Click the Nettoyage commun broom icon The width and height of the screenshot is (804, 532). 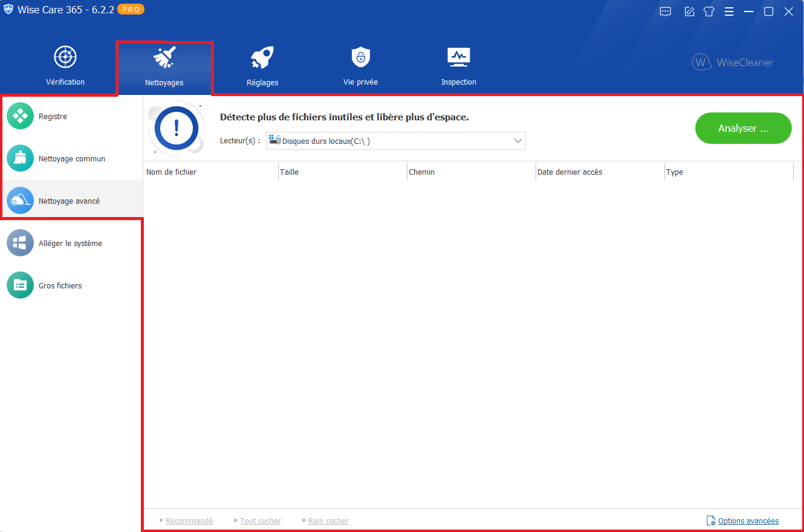point(21,158)
